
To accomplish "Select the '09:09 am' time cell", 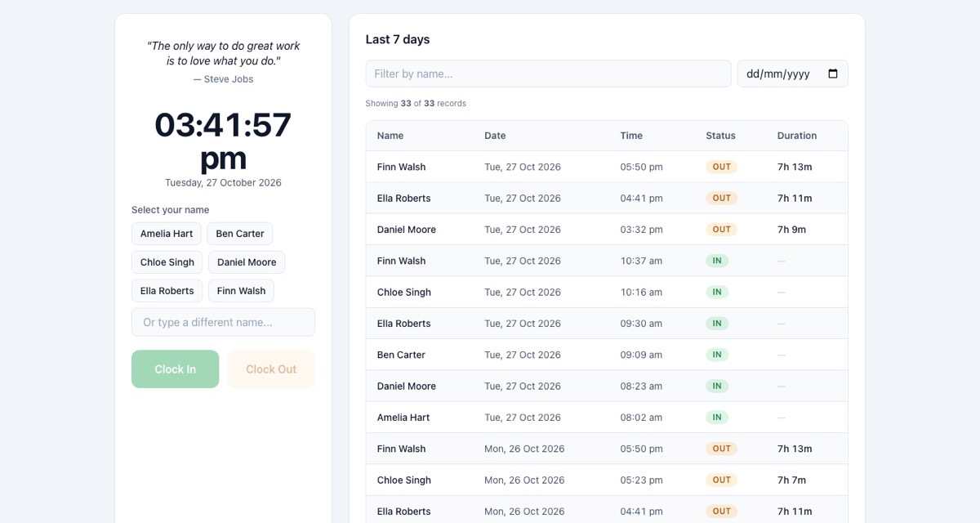I will pyautogui.click(x=641, y=355).
